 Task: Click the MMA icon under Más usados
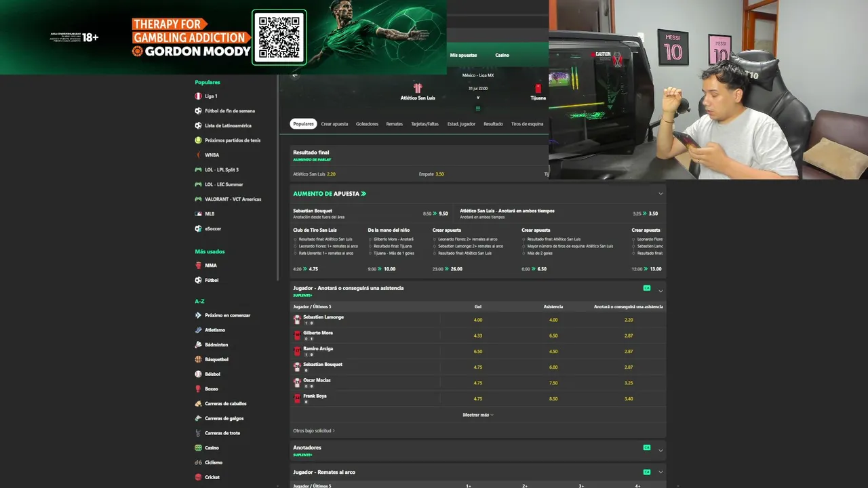[198, 265]
